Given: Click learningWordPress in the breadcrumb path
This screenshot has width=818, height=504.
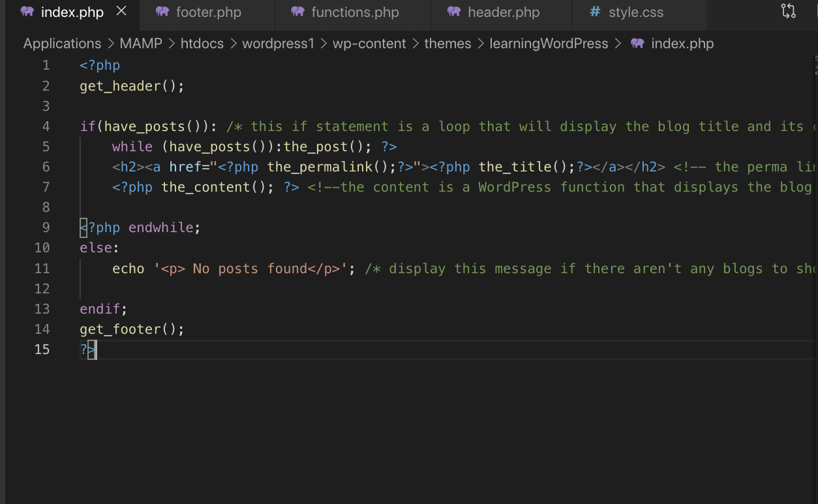Looking at the screenshot, I should [549, 44].
